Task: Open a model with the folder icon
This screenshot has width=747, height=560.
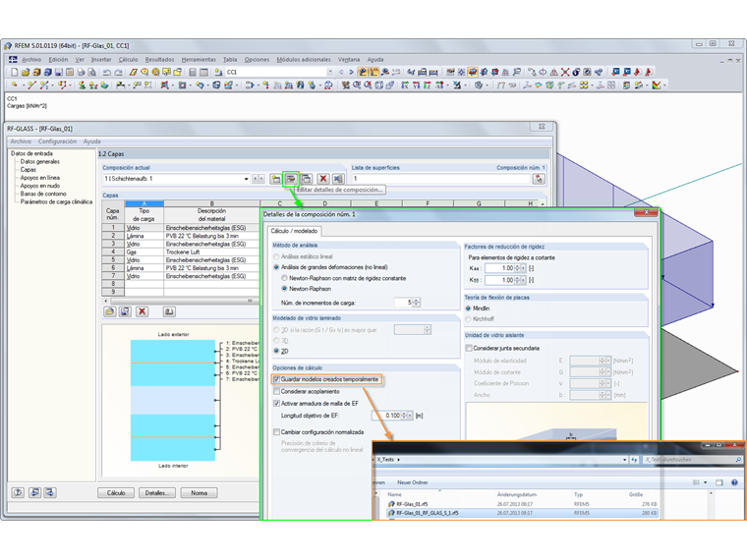Action: pos(26,72)
